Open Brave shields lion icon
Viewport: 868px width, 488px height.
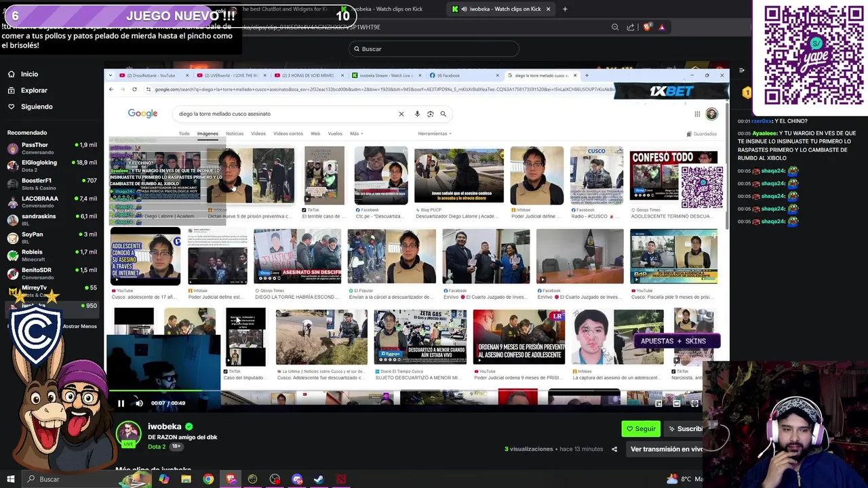(647, 27)
